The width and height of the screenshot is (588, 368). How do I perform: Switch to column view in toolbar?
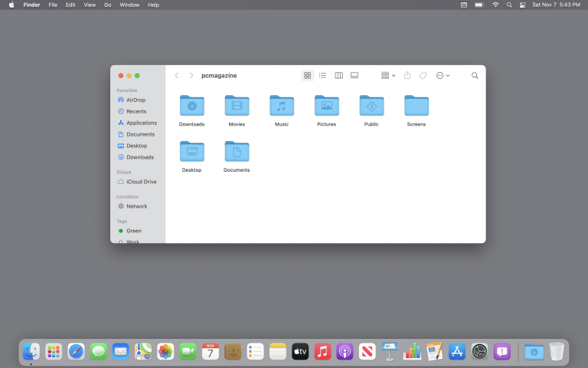[x=338, y=76]
